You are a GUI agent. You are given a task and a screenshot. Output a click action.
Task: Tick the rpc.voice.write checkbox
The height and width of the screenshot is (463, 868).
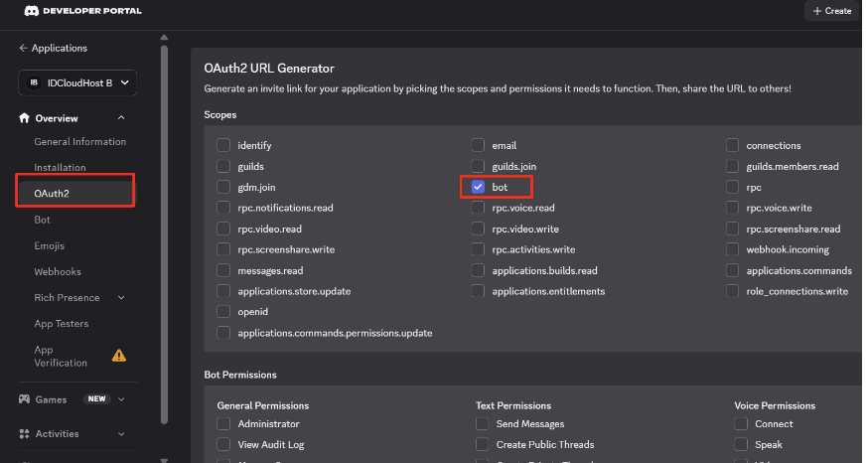(732, 208)
